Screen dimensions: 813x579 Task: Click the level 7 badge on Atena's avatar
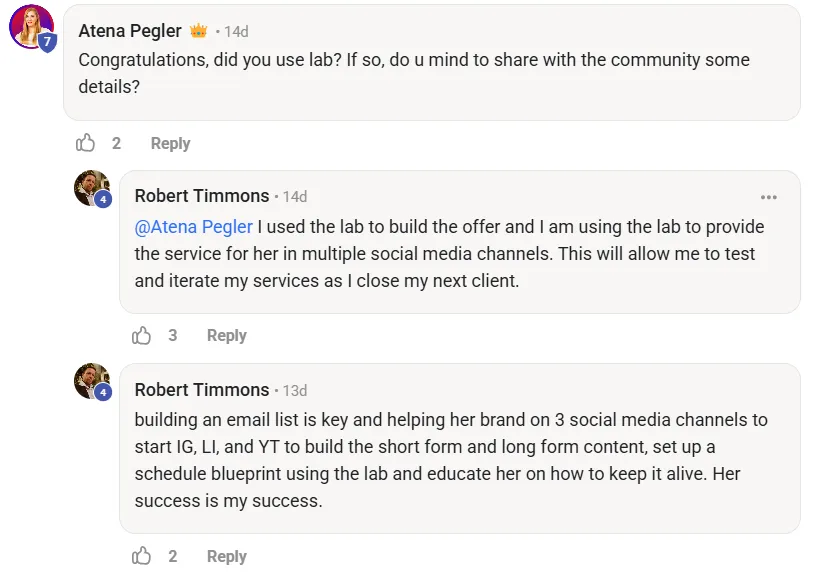(47, 42)
